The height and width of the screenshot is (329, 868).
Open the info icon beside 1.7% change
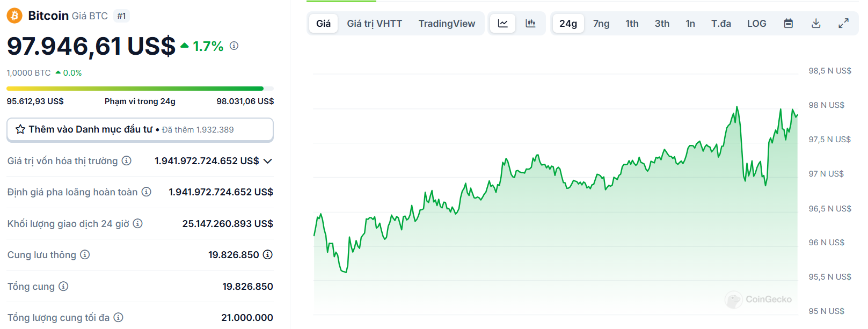234,46
